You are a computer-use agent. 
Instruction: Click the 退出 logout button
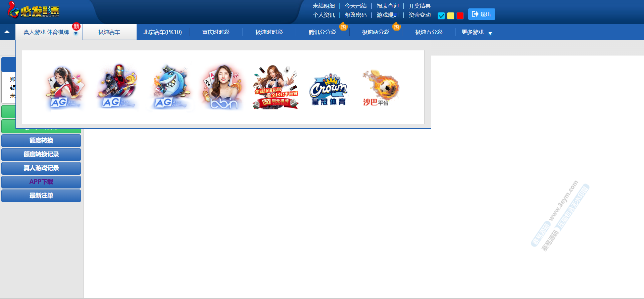481,14
